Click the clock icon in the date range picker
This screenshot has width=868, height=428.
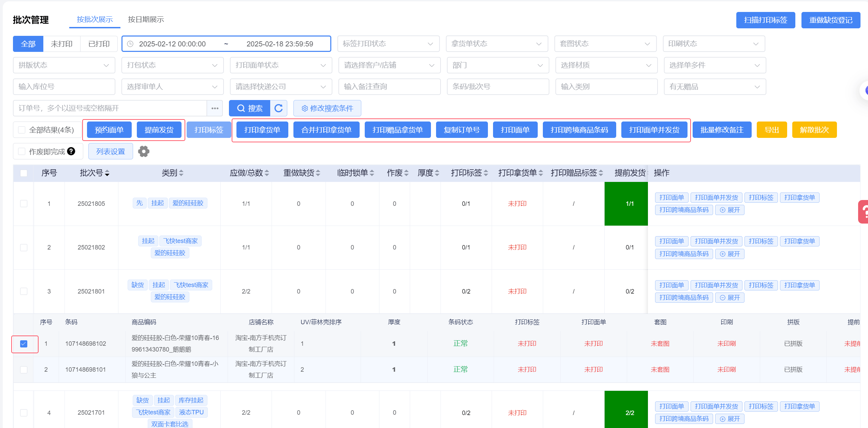(130, 44)
